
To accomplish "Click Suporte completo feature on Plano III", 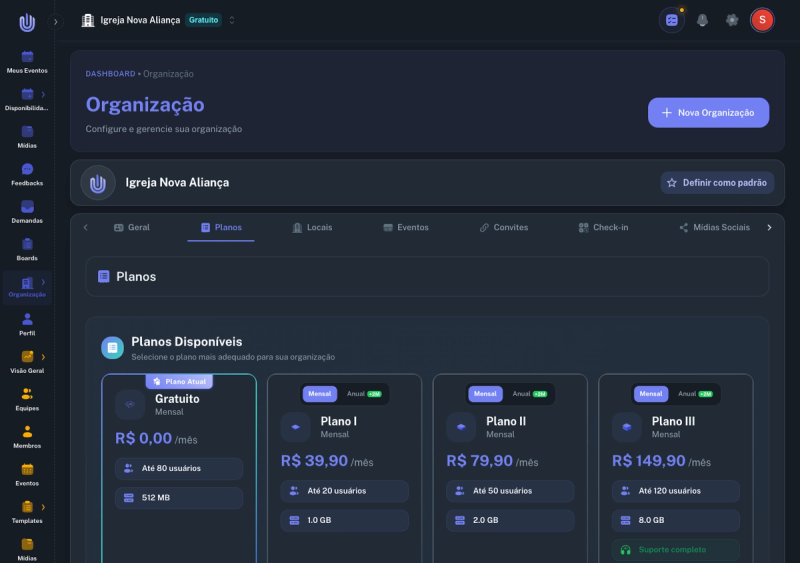I will tap(676, 550).
